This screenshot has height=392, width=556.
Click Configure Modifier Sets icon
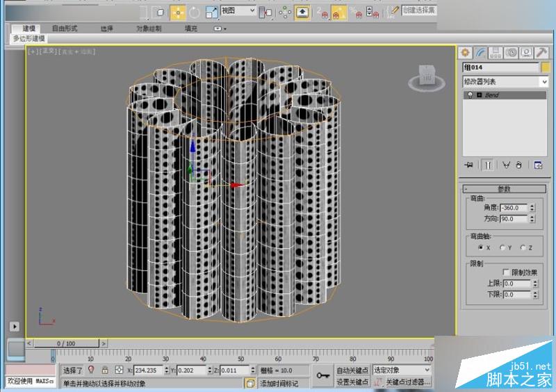538,165
